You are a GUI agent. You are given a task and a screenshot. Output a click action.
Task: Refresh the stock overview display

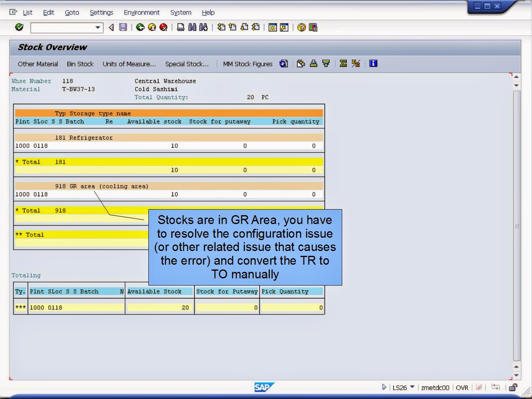tap(283, 64)
